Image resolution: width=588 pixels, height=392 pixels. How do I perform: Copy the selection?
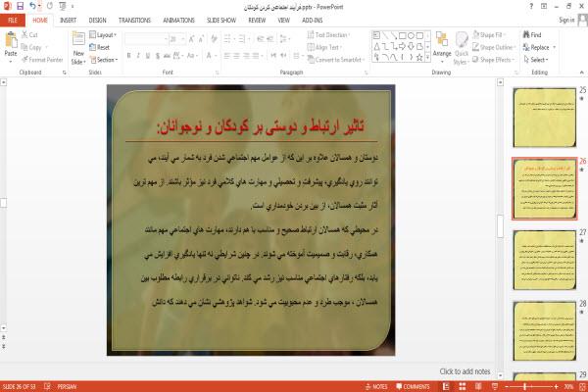pos(31,47)
